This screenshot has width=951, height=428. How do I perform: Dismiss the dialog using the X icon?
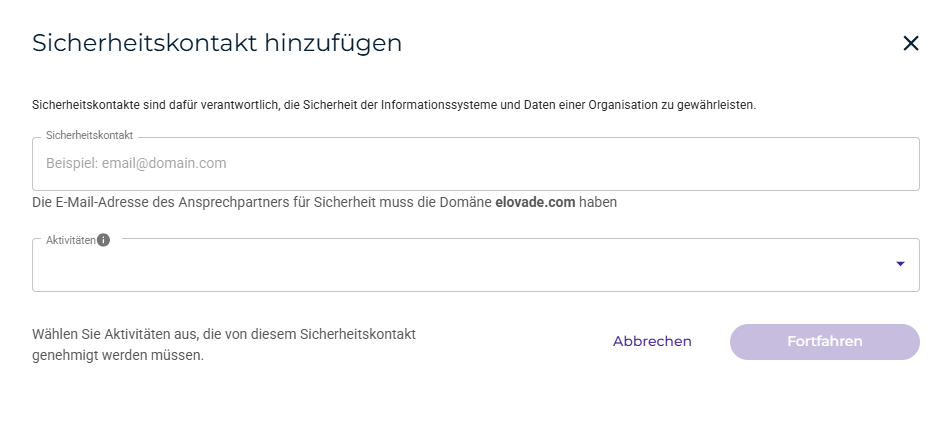click(910, 43)
